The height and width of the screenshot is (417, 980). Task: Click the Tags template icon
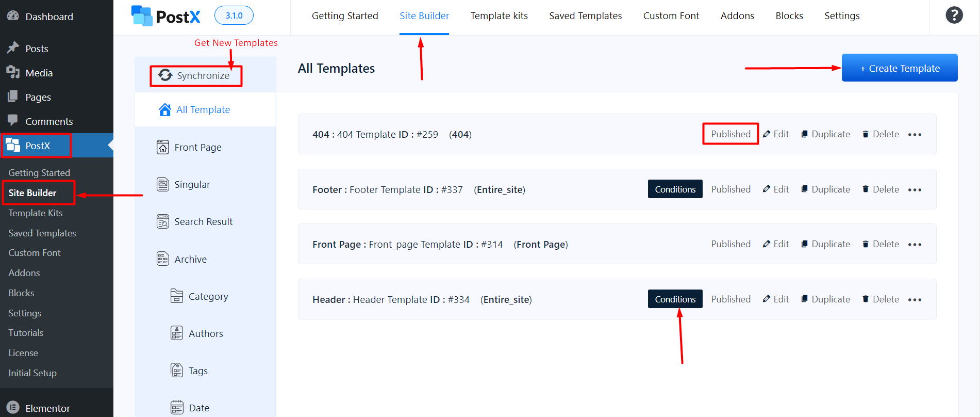[x=177, y=370]
